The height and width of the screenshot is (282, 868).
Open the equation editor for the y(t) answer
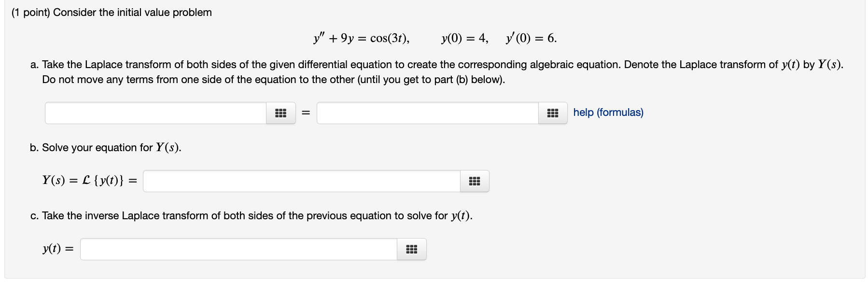pyautogui.click(x=411, y=249)
